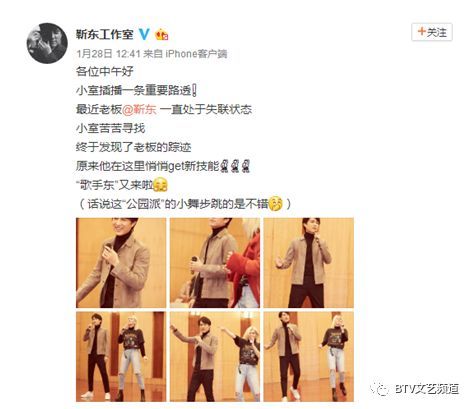Open the round profile avatar of 靳东工作室
Screen dimensions: 473x409
[47, 43]
